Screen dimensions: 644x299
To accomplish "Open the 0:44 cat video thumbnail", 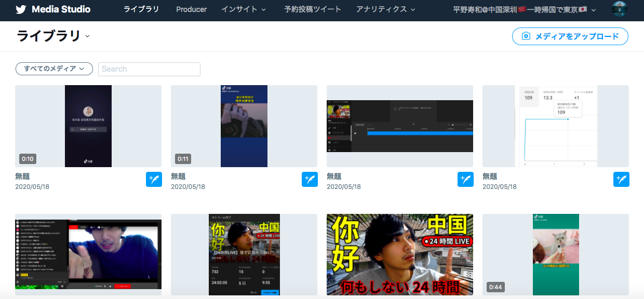I will click(x=556, y=254).
